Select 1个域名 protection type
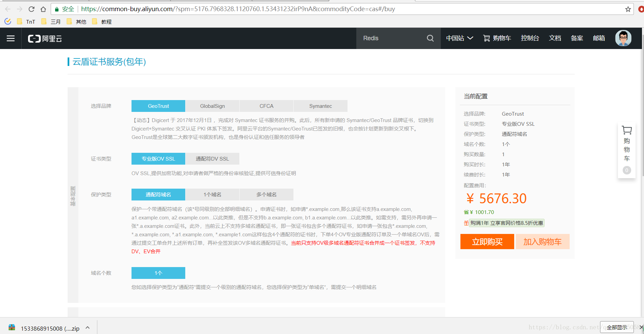Viewport: 644px width, 334px height. pyautogui.click(x=212, y=194)
